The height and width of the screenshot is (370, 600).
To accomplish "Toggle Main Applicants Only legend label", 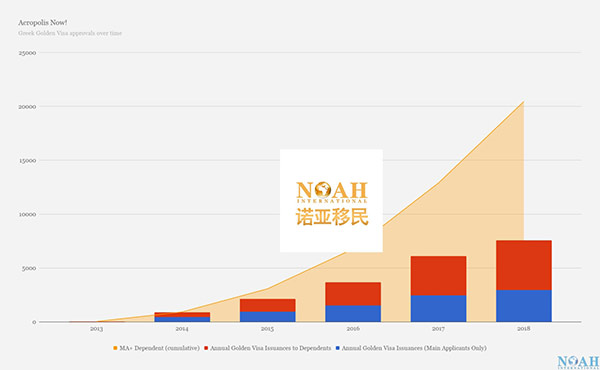I will point(414,348).
